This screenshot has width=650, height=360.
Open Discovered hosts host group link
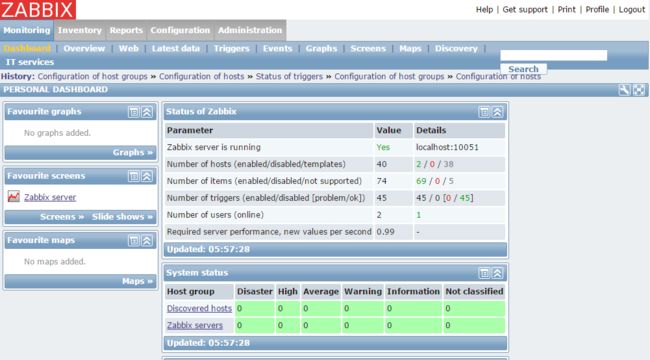tap(199, 308)
